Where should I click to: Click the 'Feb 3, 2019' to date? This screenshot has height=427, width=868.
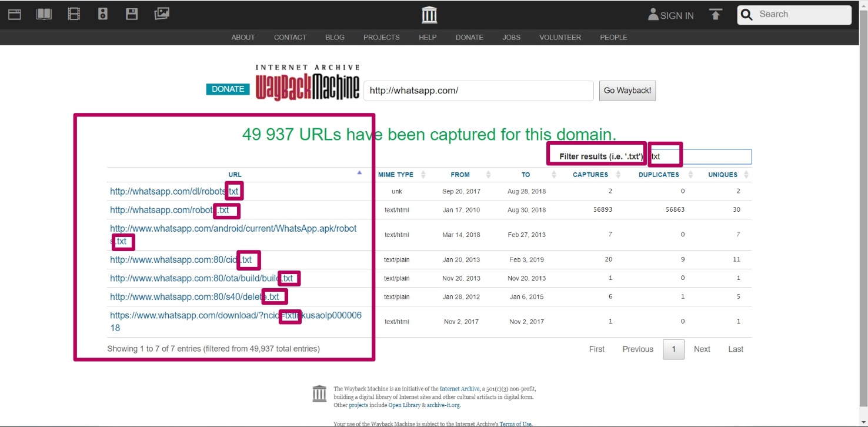526,259
